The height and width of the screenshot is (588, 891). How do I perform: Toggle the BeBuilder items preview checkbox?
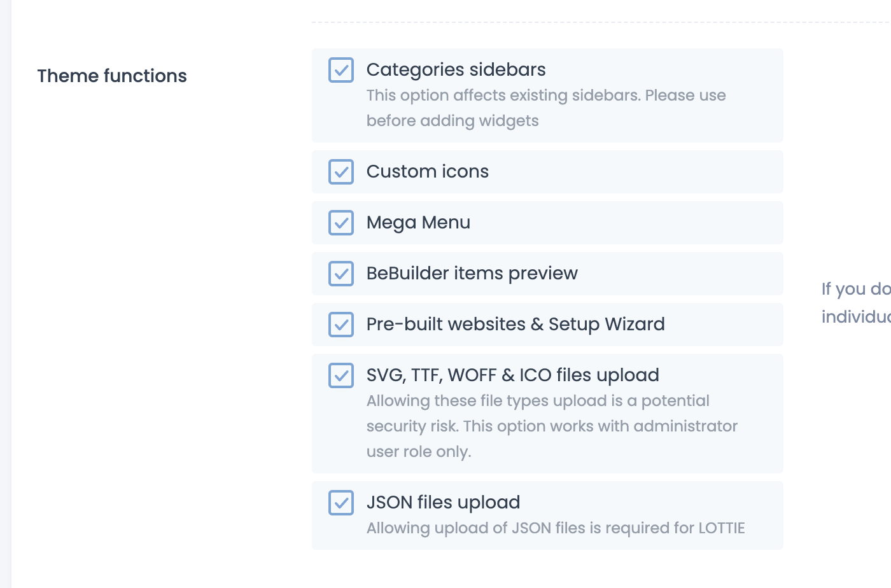pos(341,274)
